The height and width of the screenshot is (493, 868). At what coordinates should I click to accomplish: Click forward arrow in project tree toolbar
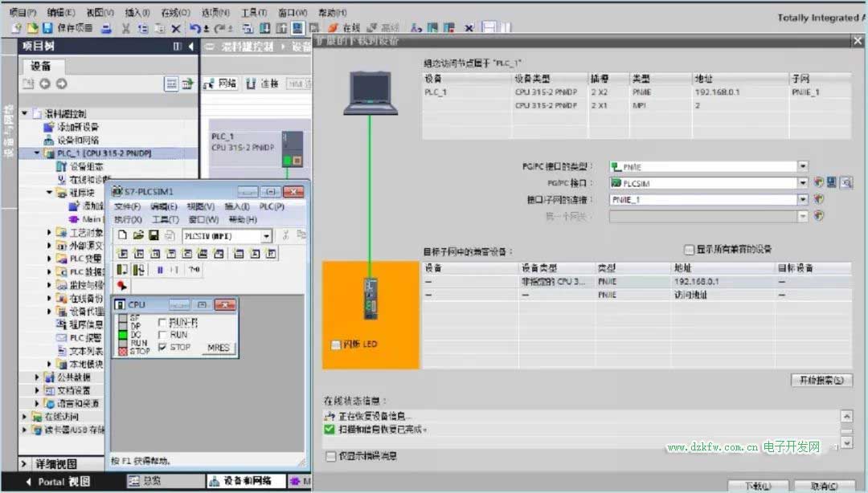pyautogui.click(x=61, y=84)
